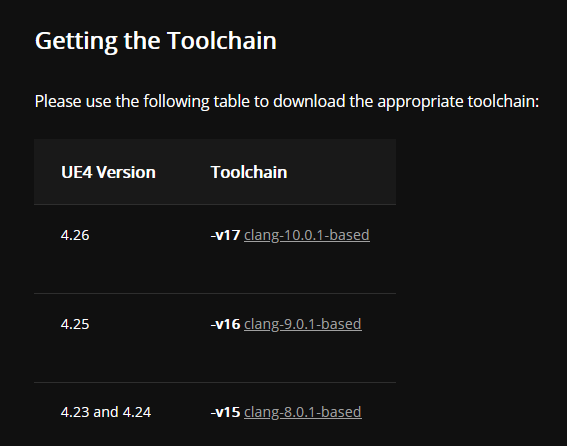Click the 4.26 version cell

pyautogui.click(x=75, y=235)
